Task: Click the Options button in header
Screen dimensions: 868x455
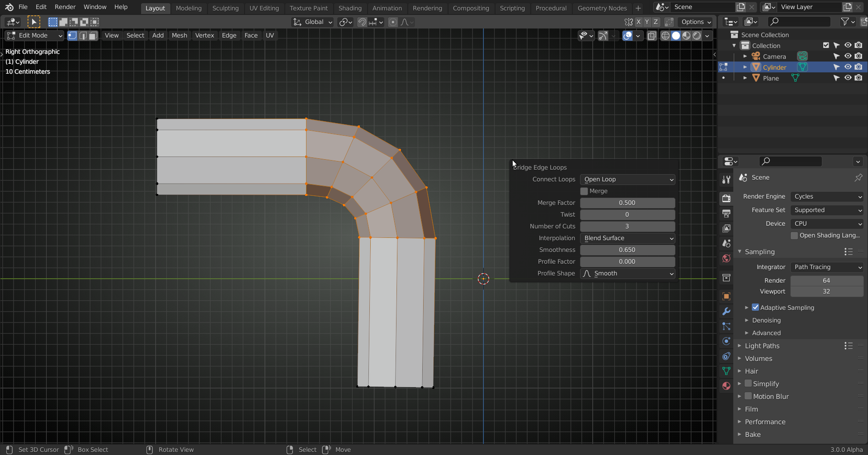Action: 696,22
